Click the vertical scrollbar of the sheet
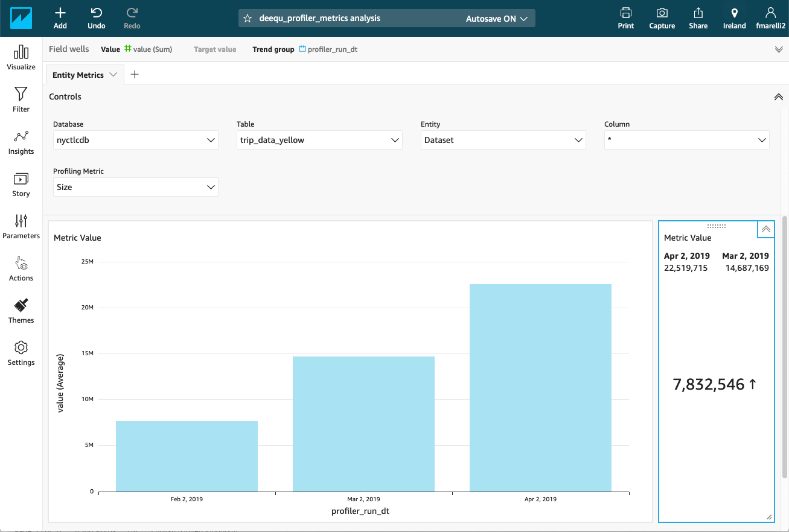 (785, 347)
